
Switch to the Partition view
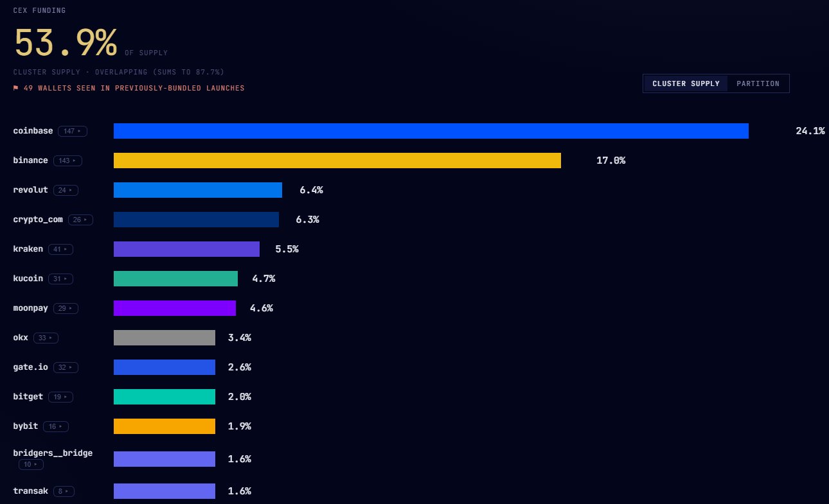click(x=758, y=83)
